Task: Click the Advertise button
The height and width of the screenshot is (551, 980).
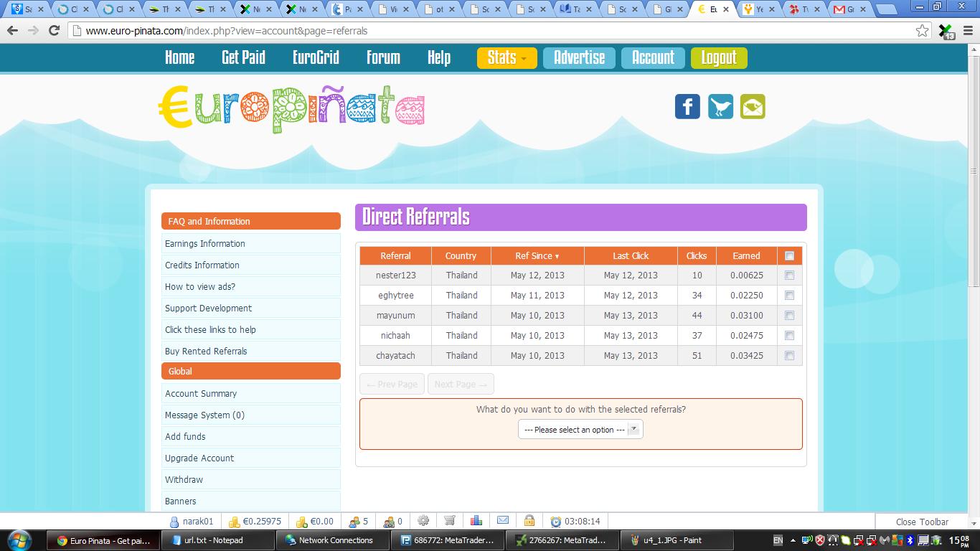Action: coord(579,58)
